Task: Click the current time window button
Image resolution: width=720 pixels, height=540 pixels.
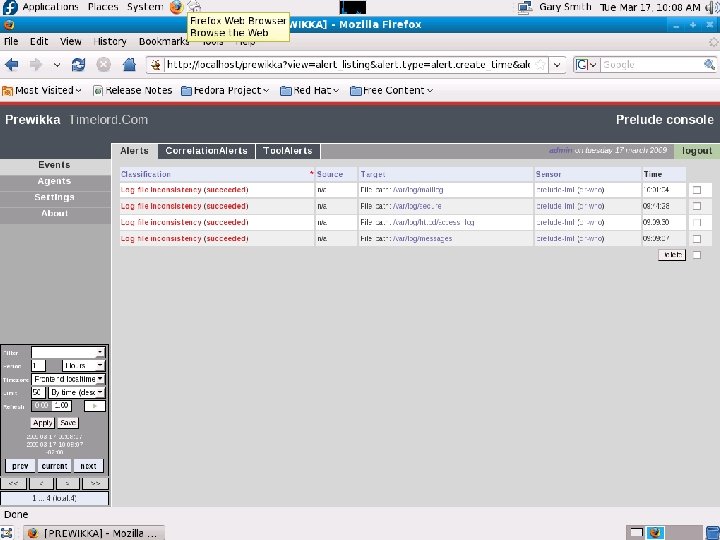Action: coord(55,466)
